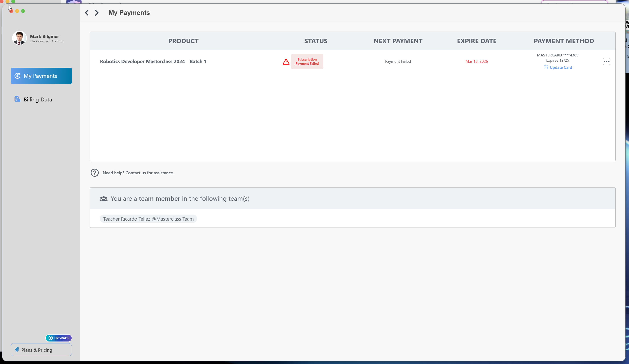Switch to Billing Data section
629x364 pixels.
point(38,99)
